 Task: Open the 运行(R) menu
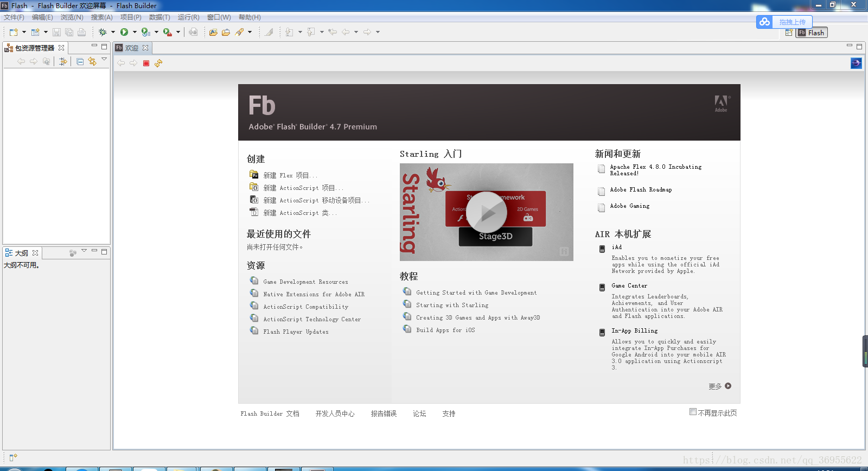(188, 17)
